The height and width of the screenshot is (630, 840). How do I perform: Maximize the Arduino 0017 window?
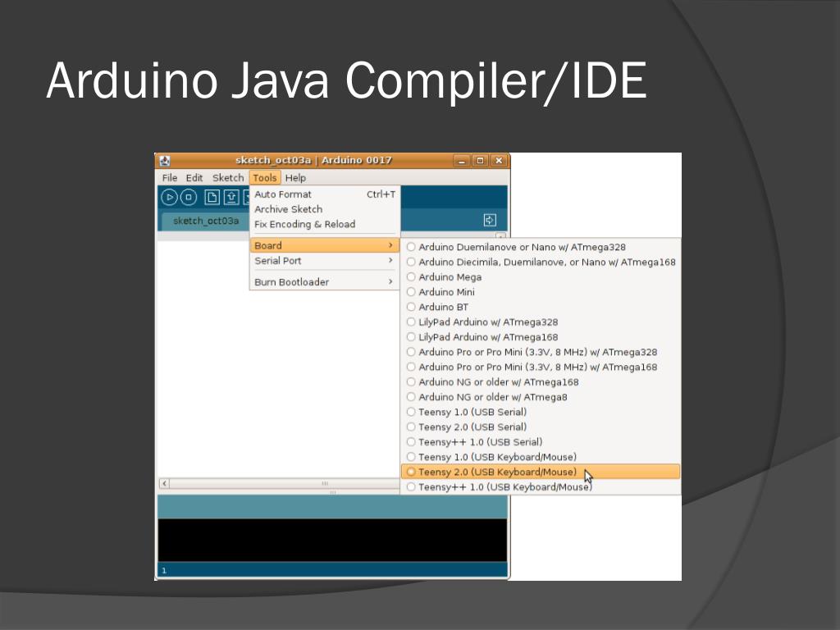coord(481,161)
